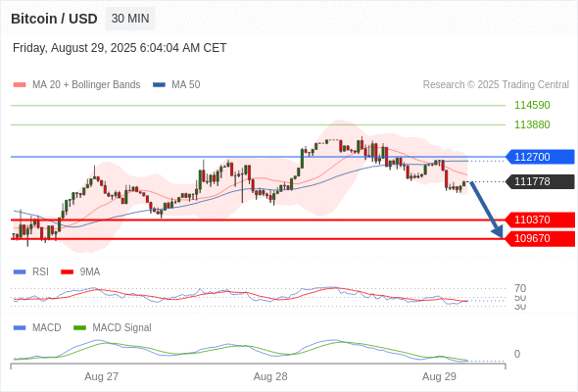
Task: Click the red 110370 support price tag
Action: tap(540, 220)
